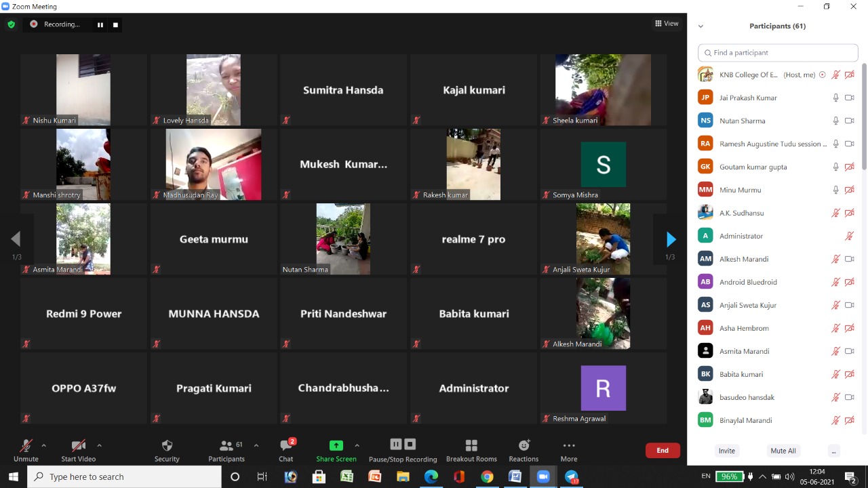
Task: Click Alkesh Marandi's video icon in list
Action: pyautogui.click(x=849, y=259)
